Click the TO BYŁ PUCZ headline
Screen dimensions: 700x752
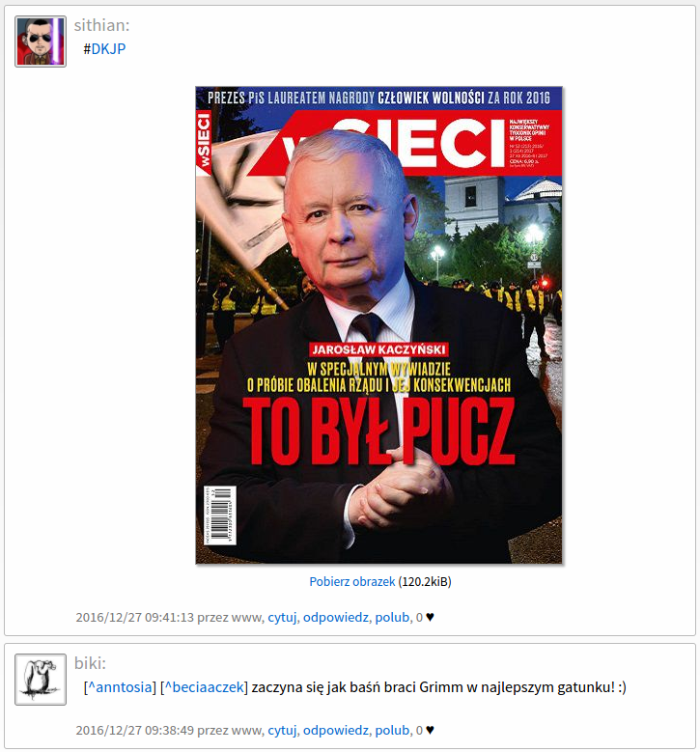coord(379,432)
